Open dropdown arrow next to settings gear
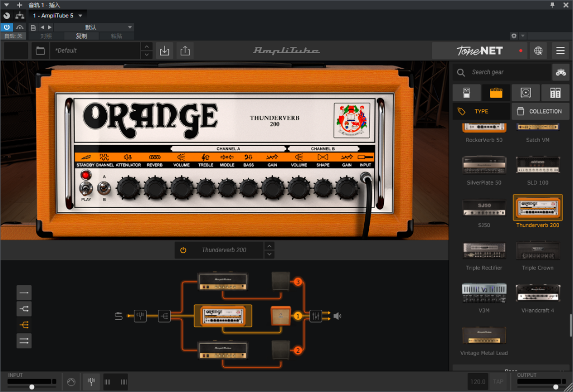This screenshot has width=573, height=392. [523, 36]
